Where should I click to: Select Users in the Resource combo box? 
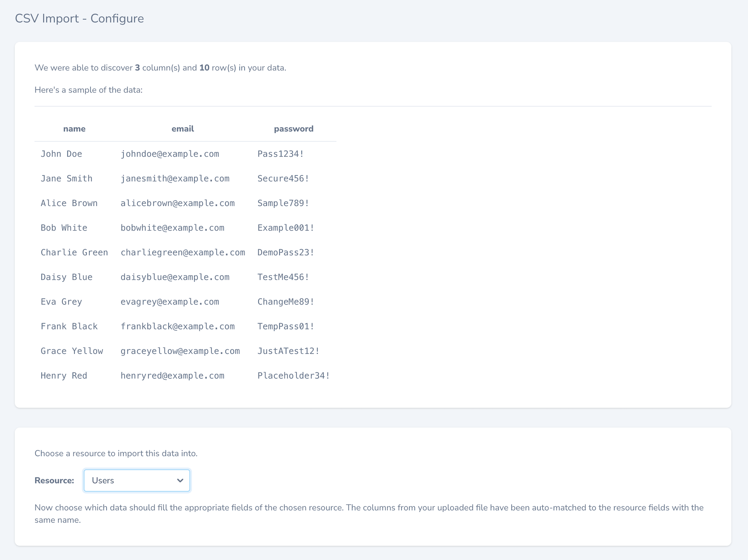point(136,480)
